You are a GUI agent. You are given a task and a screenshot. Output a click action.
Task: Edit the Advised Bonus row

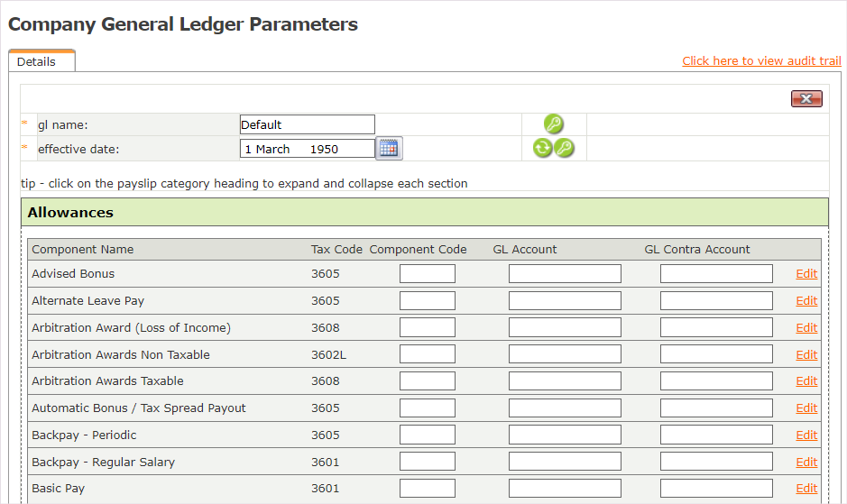pos(806,274)
